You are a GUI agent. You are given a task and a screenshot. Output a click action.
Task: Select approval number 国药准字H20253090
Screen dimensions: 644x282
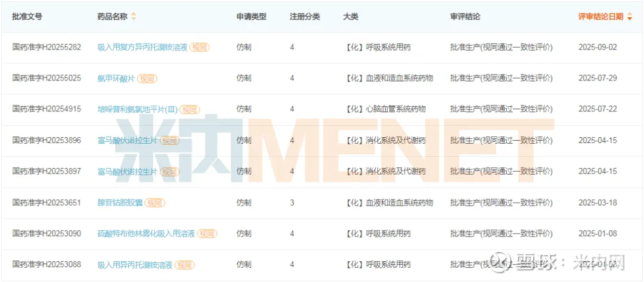47,234
